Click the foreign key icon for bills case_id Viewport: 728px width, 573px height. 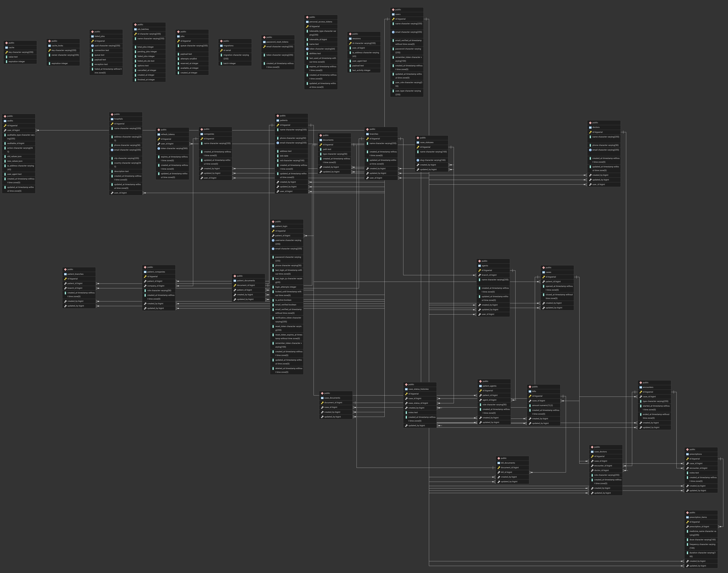point(530,401)
